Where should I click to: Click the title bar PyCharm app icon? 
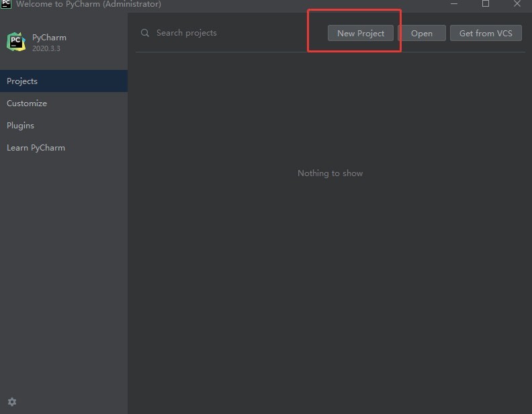tap(6, 4)
